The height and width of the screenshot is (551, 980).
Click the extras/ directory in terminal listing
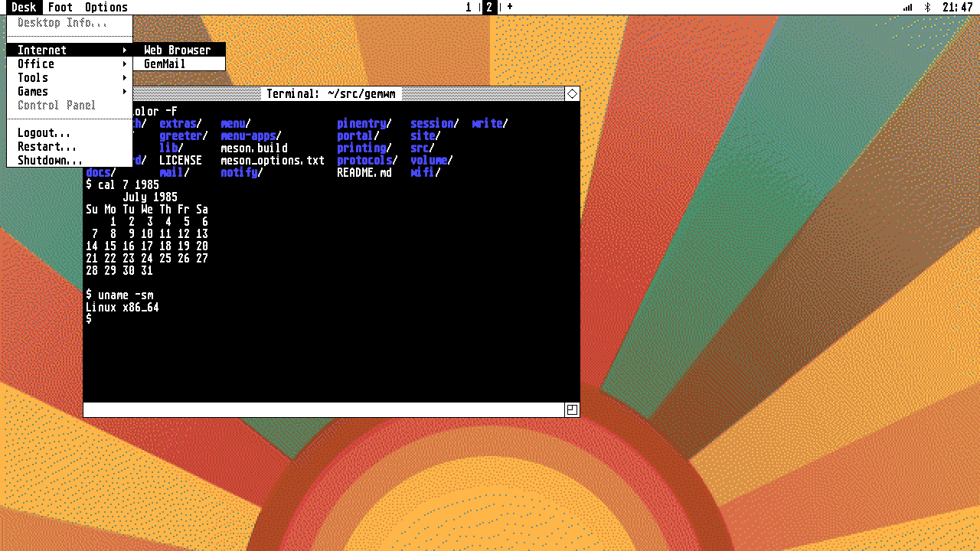pyautogui.click(x=181, y=123)
